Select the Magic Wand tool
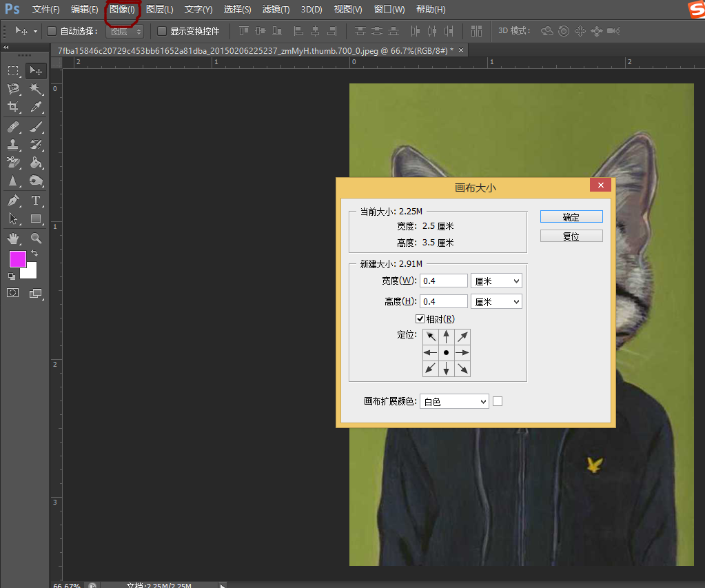This screenshot has width=705, height=588. (x=36, y=89)
